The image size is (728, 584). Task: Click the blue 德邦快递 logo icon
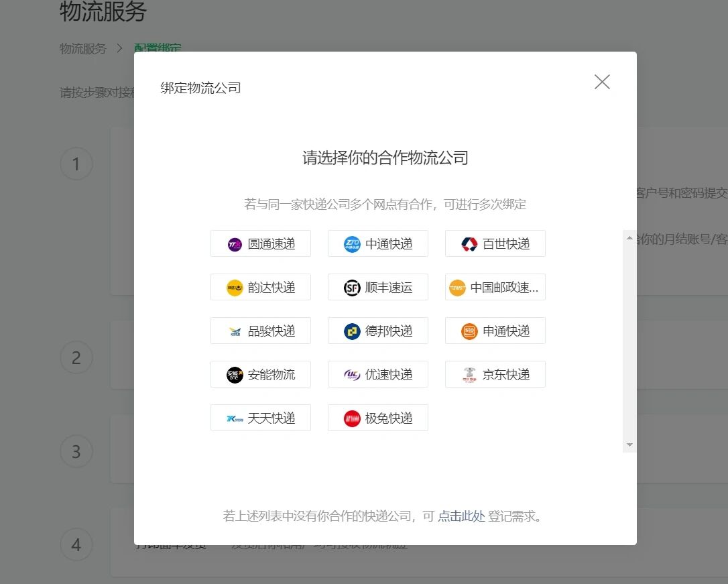352,331
